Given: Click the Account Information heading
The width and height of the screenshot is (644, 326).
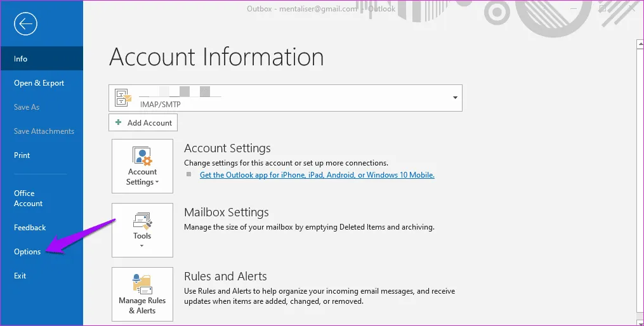Looking at the screenshot, I should pyautogui.click(x=216, y=56).
